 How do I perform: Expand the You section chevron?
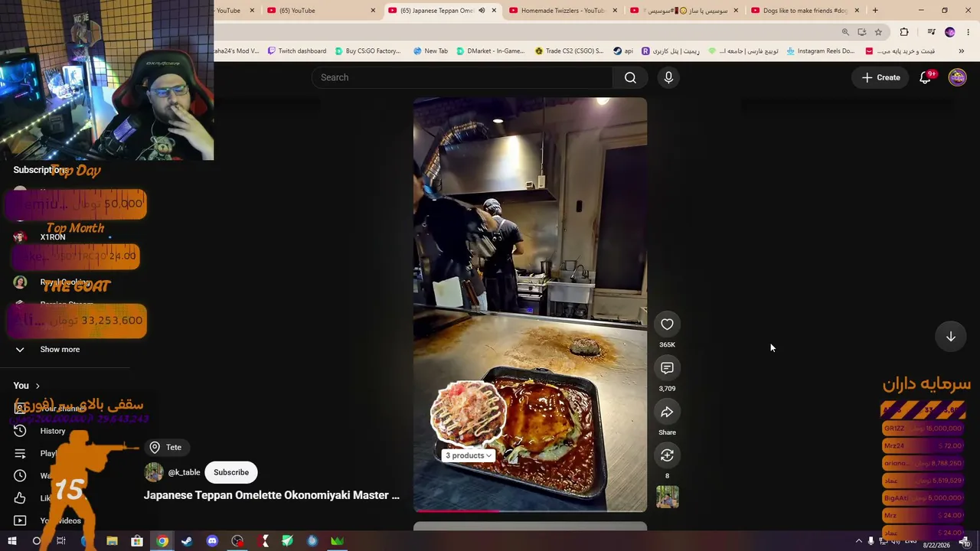37,386
